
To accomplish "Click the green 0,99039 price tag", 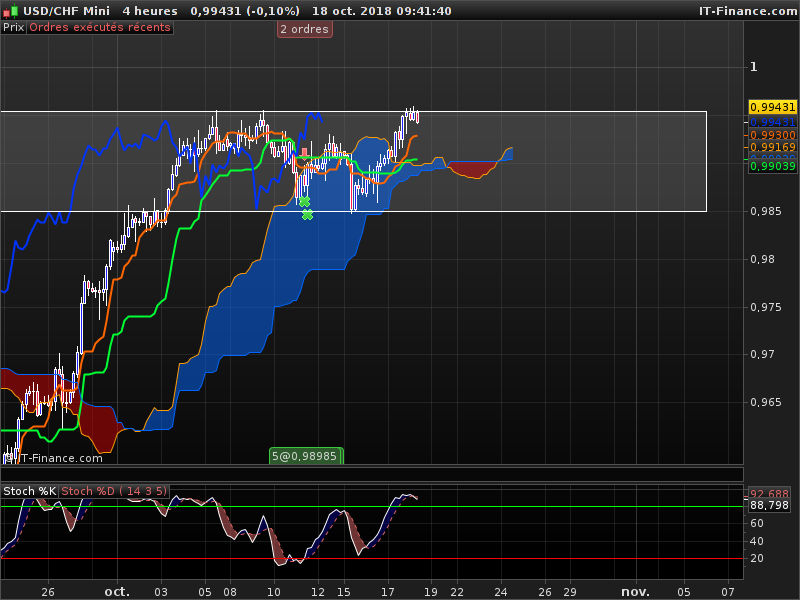I will pyautogui.click(x=772, y=167).
